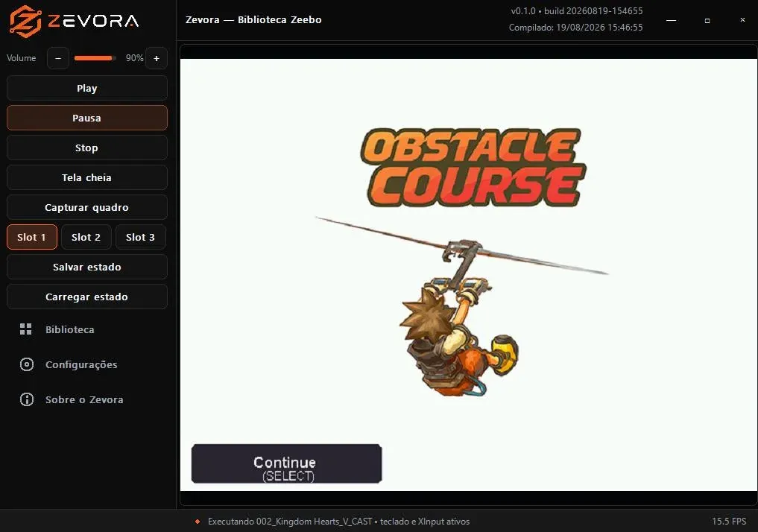758x532 pixels.
Task: Click the Compilado date text
Action: tap(575, 28)
